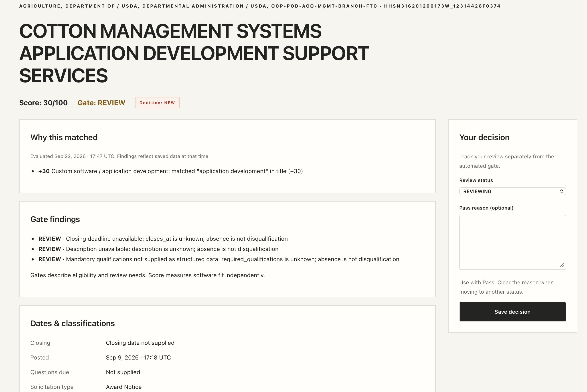587x392 pixels.
Task: Click the Posted row label
Action: (x=40, y=358)
